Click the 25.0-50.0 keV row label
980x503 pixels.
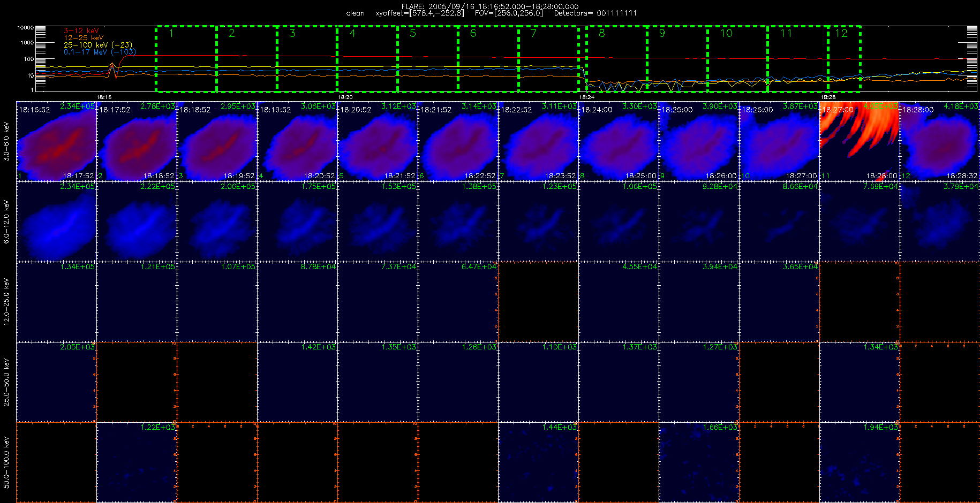click(6, 382)
